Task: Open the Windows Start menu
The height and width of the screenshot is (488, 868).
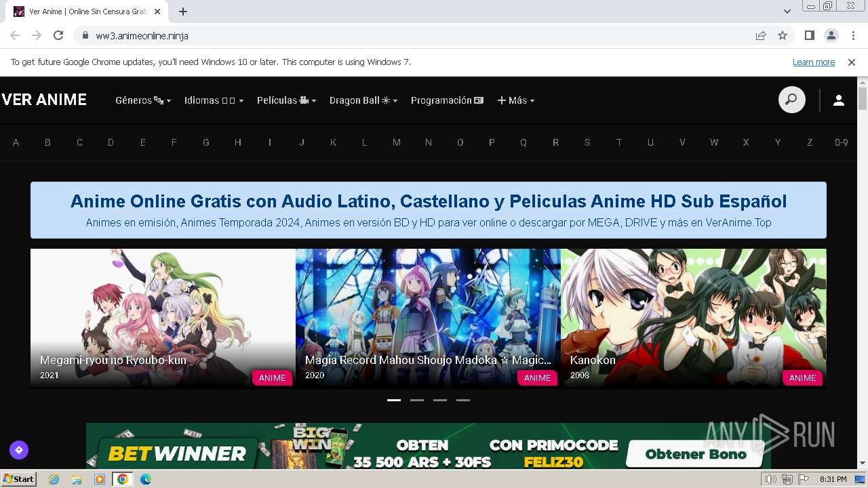Action: tap(19, 479)
